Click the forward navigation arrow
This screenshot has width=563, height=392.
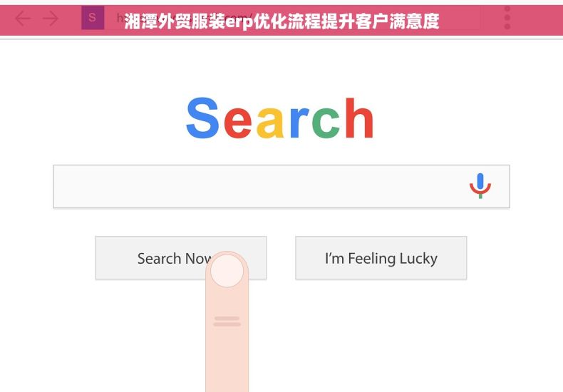pos(51,19)
